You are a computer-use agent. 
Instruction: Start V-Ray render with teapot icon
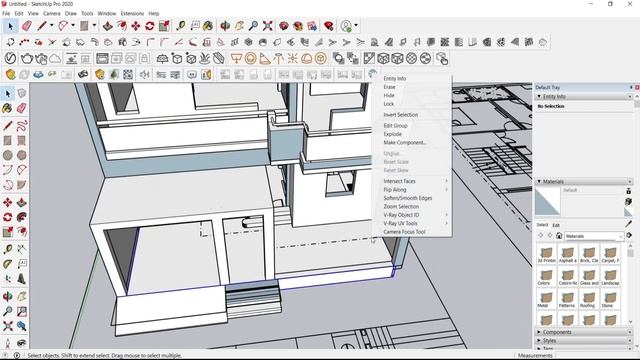[x=27, y=58]
